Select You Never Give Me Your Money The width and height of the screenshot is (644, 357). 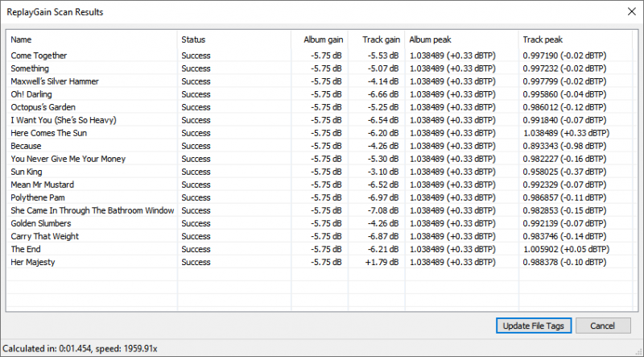(68, 159)
